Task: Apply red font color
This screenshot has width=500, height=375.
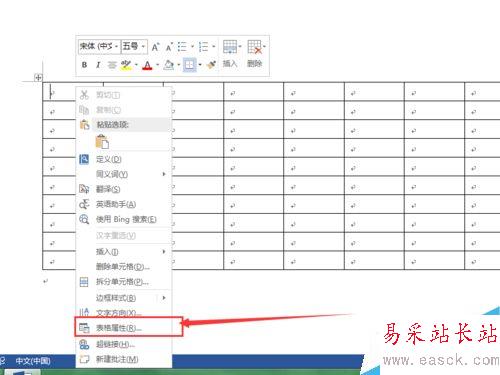Action: 147,65
